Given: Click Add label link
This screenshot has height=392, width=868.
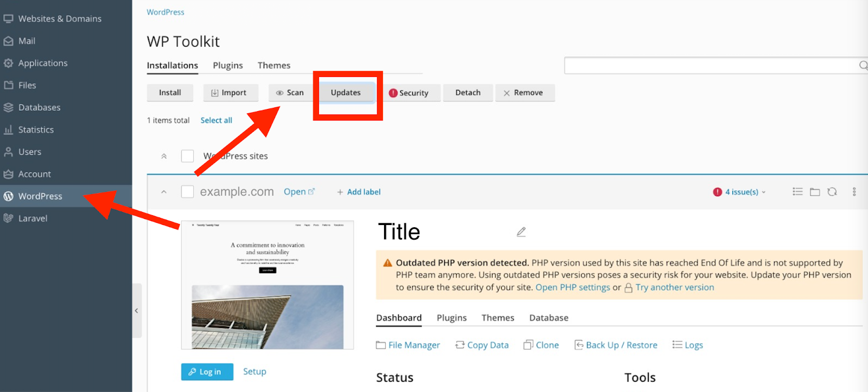Looking at the screenshot, I should click(x=359, y=192).
